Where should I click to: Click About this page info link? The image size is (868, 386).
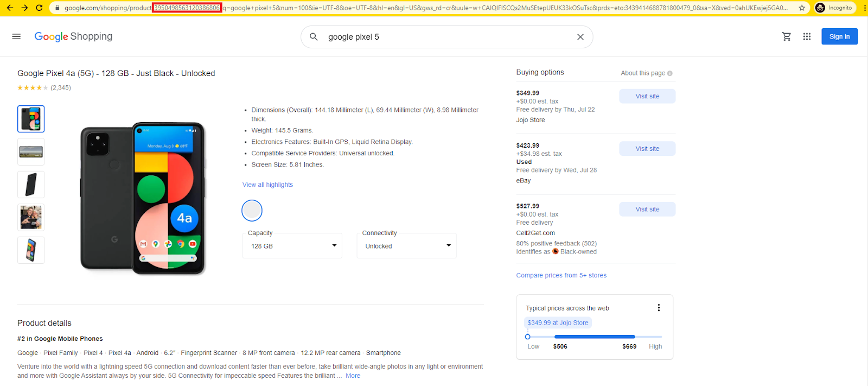tap(647, 73)
